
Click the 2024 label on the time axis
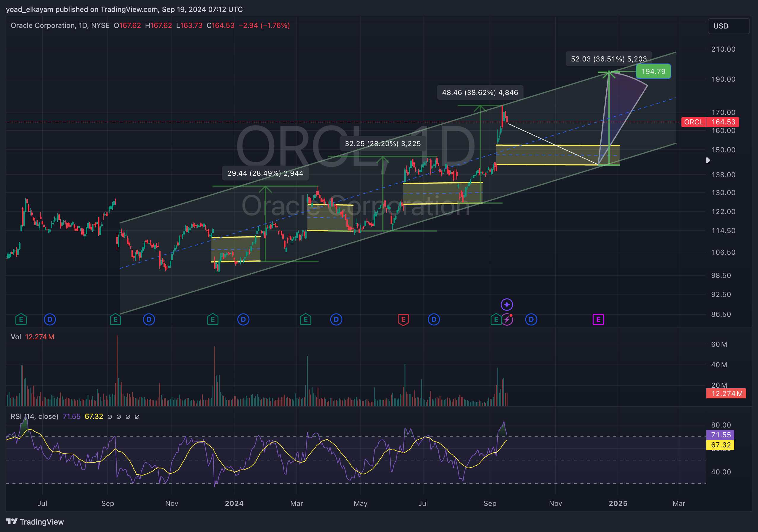click(234, 503)
